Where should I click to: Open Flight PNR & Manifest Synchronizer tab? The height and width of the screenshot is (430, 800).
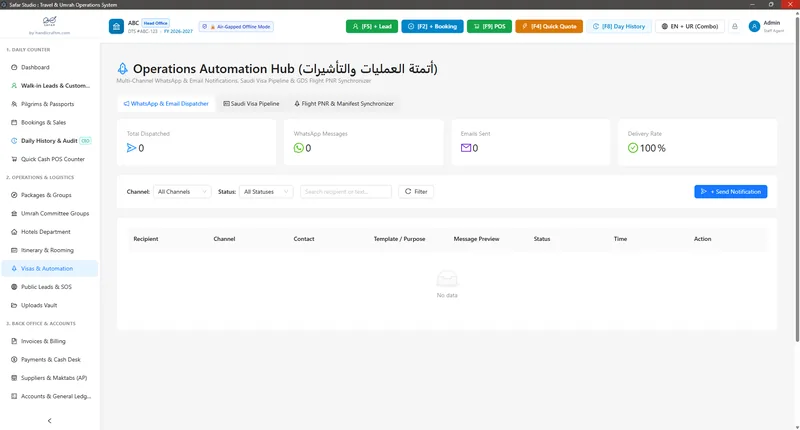click(x=344, y=104)
